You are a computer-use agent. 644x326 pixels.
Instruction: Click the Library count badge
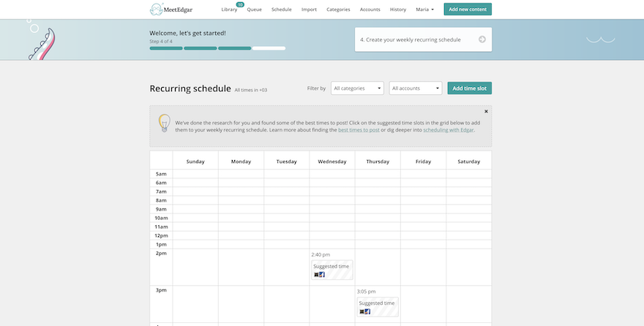(240, 4)
